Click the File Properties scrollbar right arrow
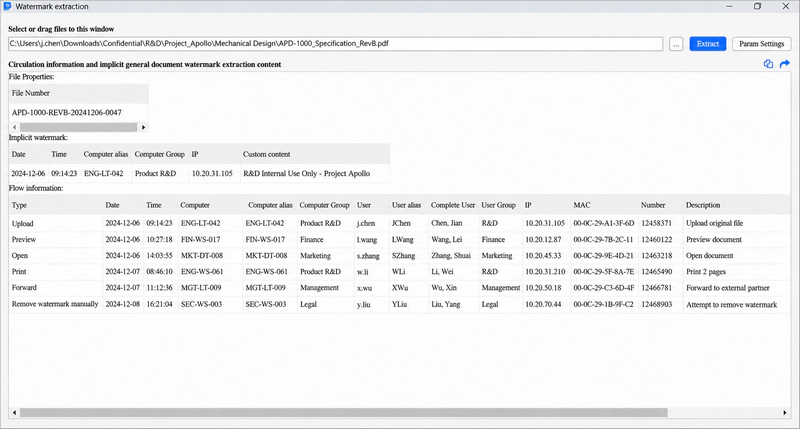The width and height of the screenshot is (800, 429). pyautogui.click(x=143, y=128)
